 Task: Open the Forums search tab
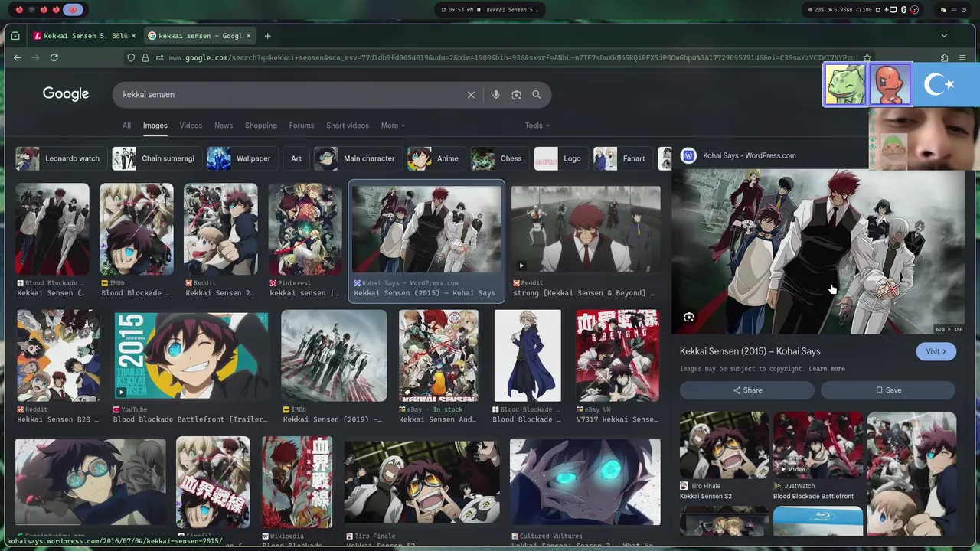coord(302,126)
